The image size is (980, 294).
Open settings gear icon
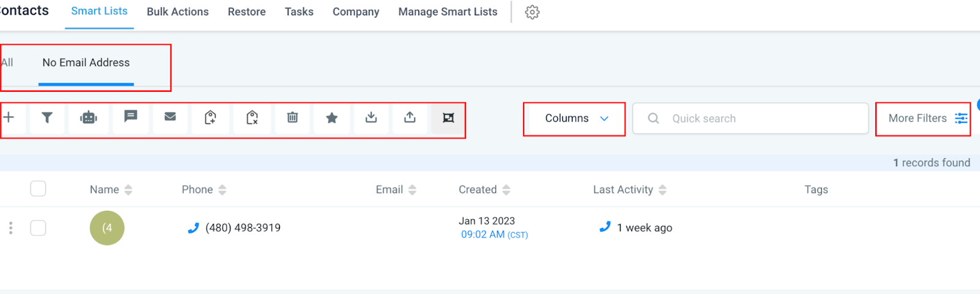532,12
